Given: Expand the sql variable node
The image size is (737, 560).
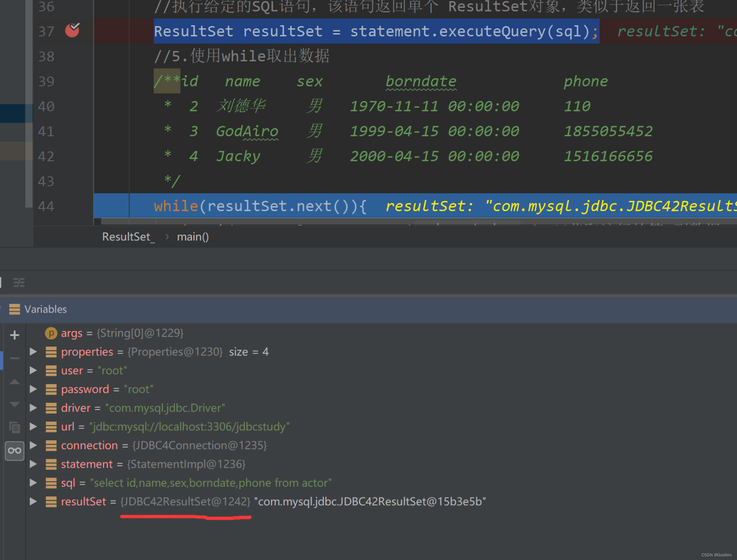Looking at the screenshot, I should click(33, 482).
